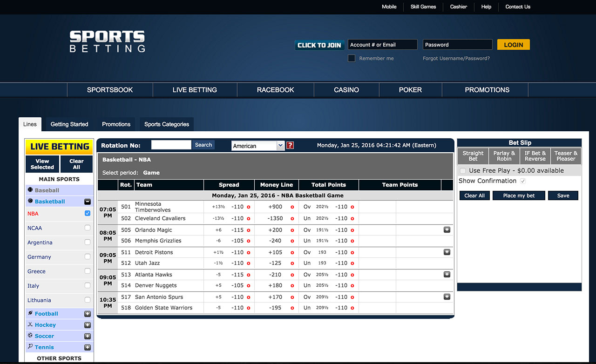Expand the Tennis category

[x=87, y=348]
